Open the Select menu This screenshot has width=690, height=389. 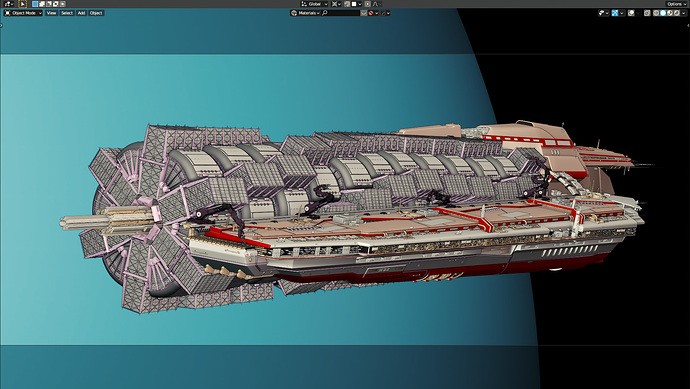67,13
